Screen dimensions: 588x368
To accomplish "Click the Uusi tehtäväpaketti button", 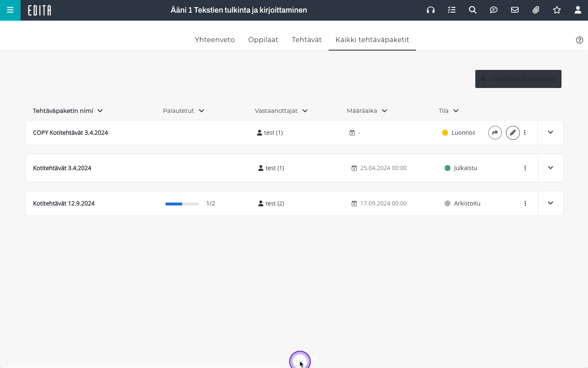I will point(518,79).
